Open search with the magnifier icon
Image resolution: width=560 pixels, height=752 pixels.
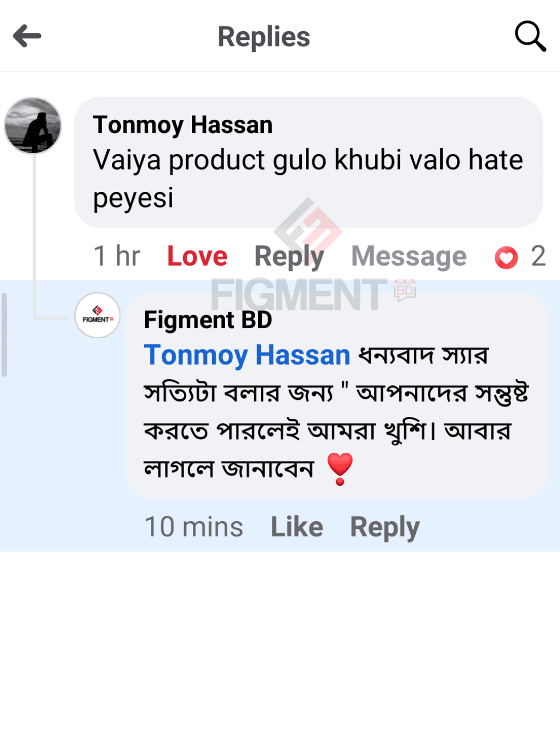click(530, 36)
